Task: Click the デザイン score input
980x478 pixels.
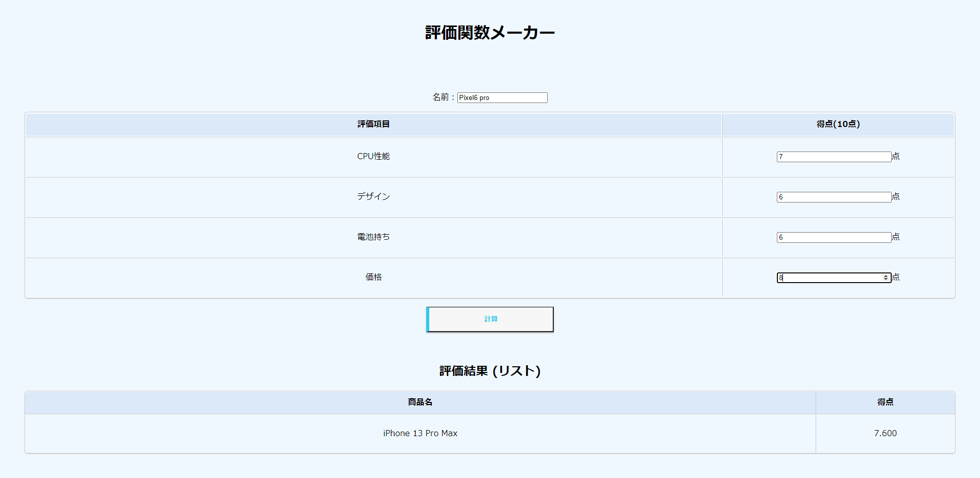Action: [x=834, y=197]
